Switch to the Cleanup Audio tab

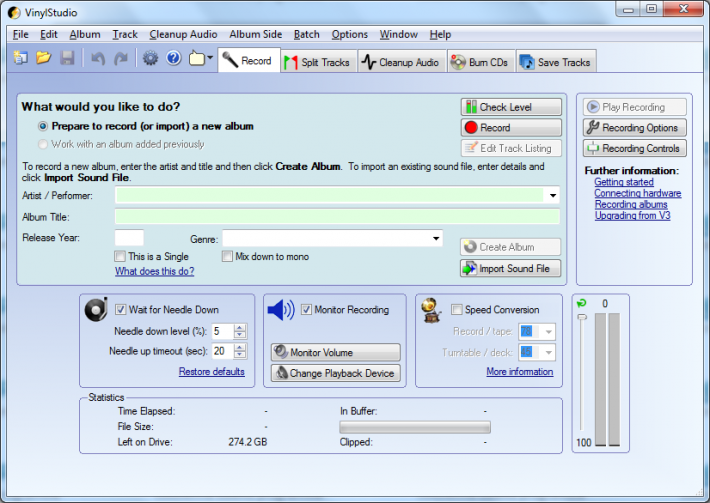tap(401, 62)
